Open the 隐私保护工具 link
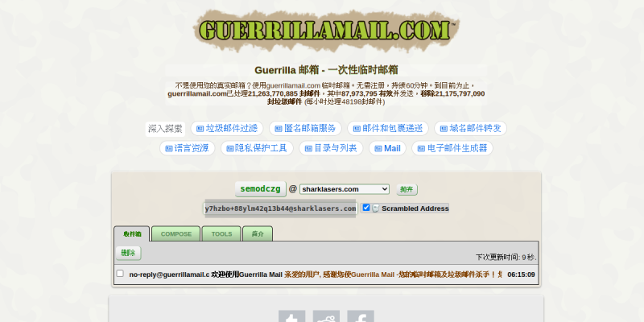Screen dimensions: 644x322 pyautogui.click(x=257, y=148)
